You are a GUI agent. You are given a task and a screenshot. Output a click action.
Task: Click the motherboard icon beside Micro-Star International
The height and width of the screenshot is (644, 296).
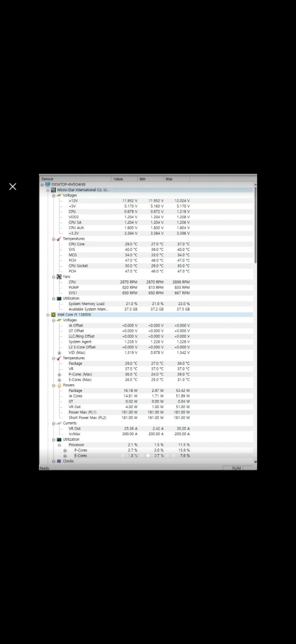pyautogui.click(x=53, y=190)
